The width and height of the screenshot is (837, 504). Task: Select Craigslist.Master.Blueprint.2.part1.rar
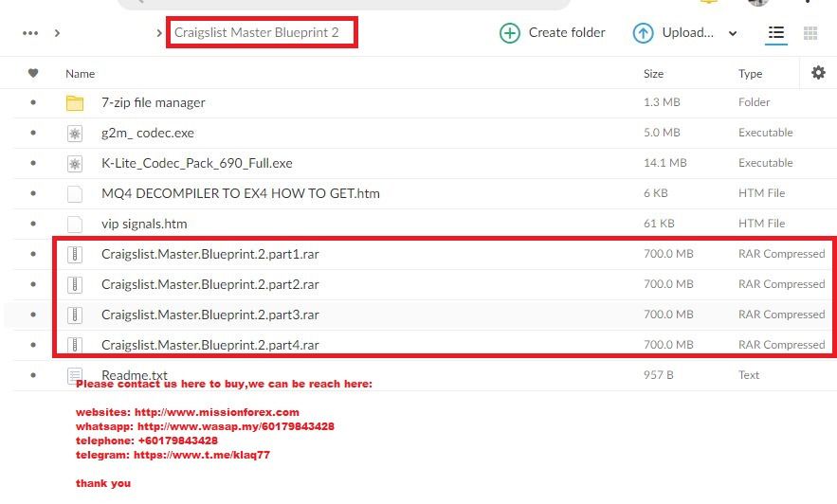click(x=210, y=255)
